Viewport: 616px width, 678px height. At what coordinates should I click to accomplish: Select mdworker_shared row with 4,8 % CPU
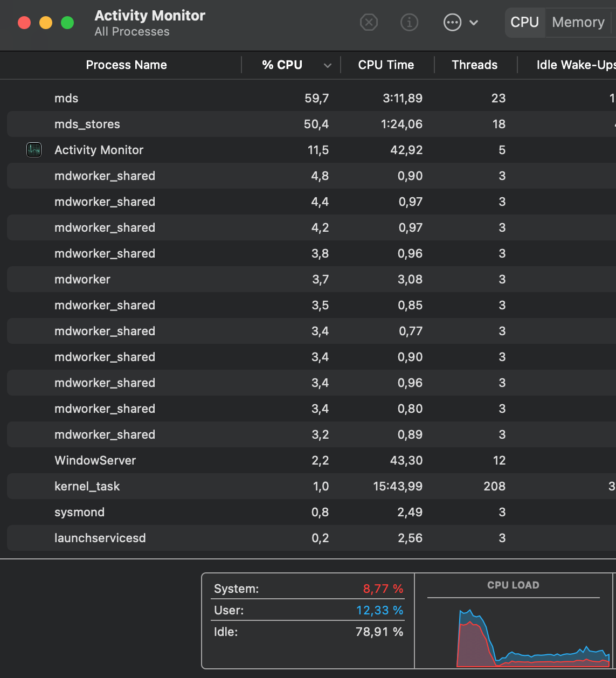pos(312,176)
